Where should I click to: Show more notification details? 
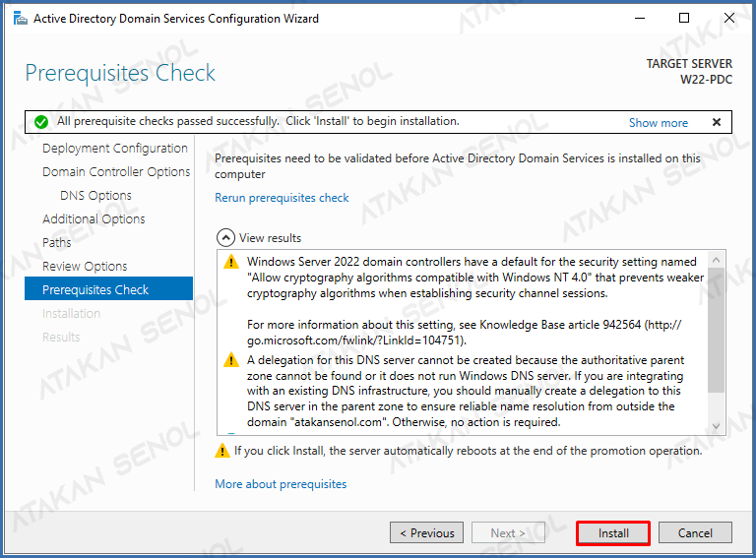pos(659,123)
